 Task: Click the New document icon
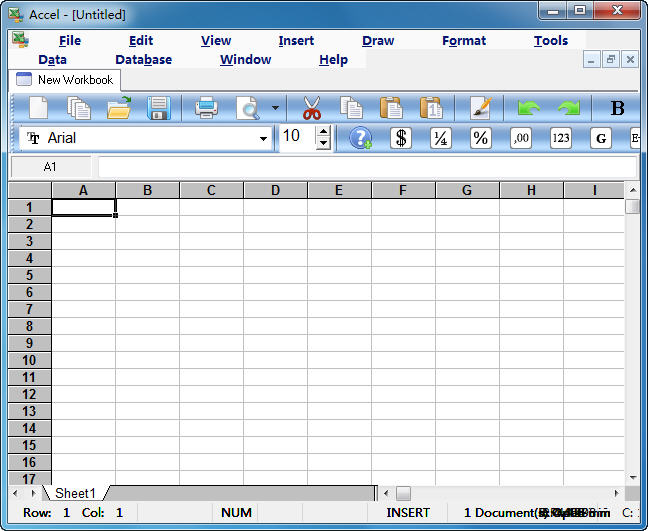(x=38, y=108)
